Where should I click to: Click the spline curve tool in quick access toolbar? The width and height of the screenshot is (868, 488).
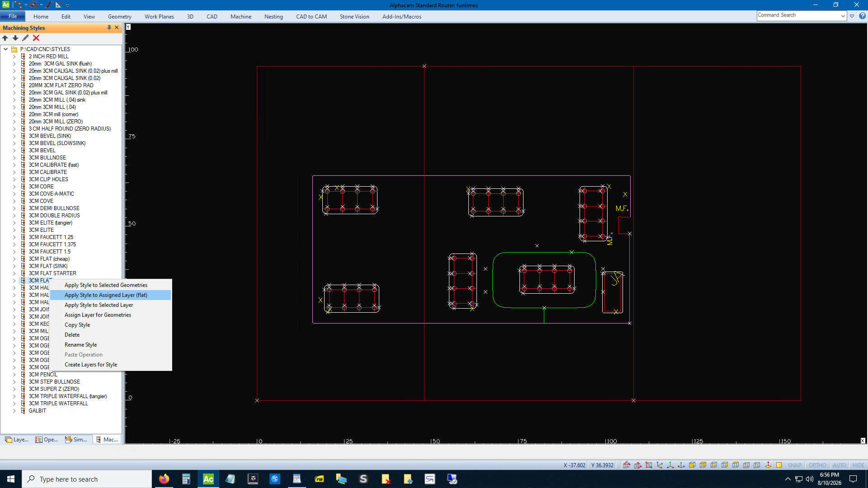click(49, 5)
